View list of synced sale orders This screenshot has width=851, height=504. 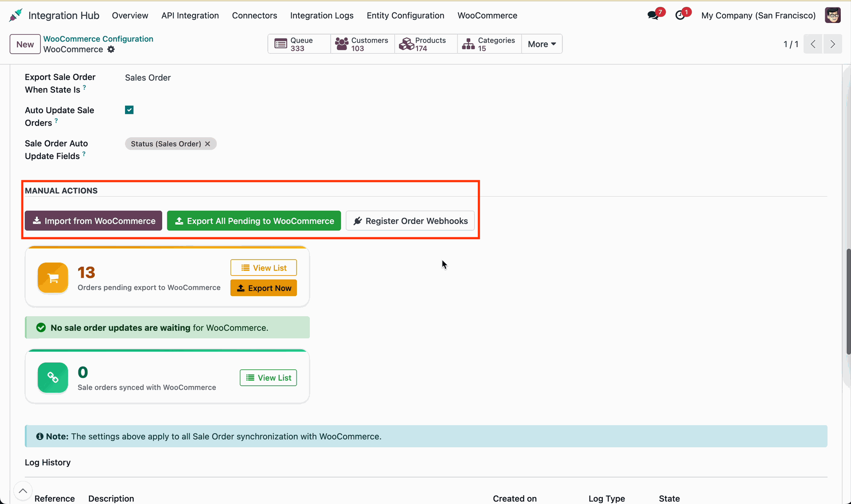click(x=268, y=378)
